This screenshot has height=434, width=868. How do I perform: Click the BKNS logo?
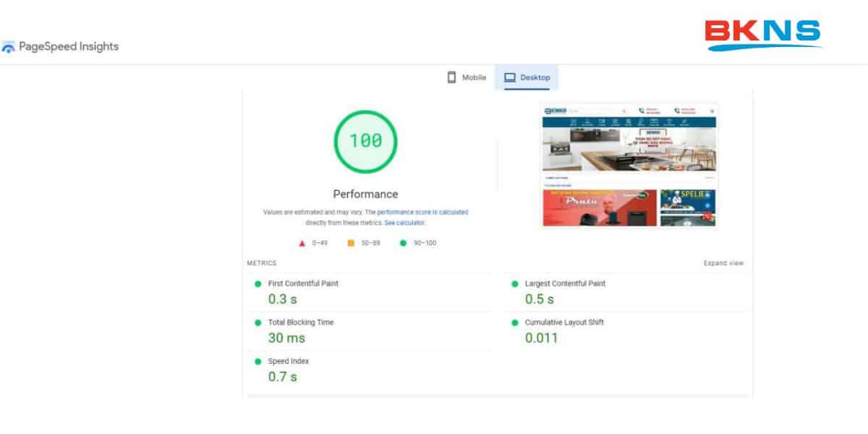tap(765, 33)
